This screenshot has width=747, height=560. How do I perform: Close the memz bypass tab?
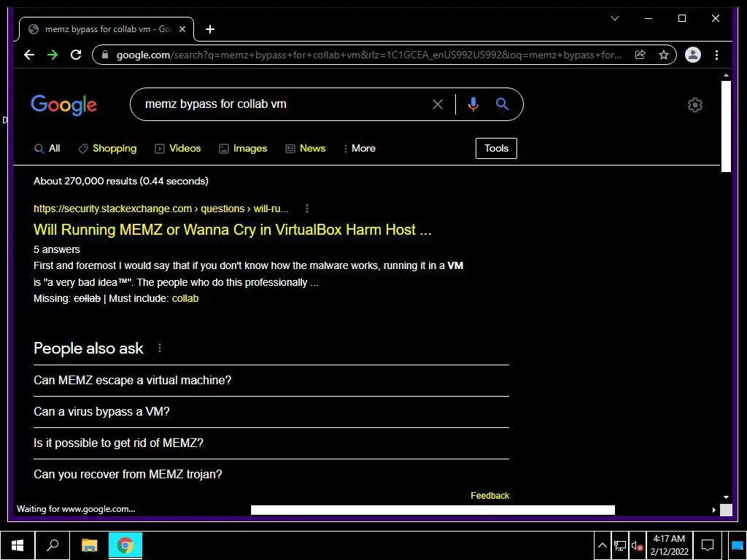point(182,29)
